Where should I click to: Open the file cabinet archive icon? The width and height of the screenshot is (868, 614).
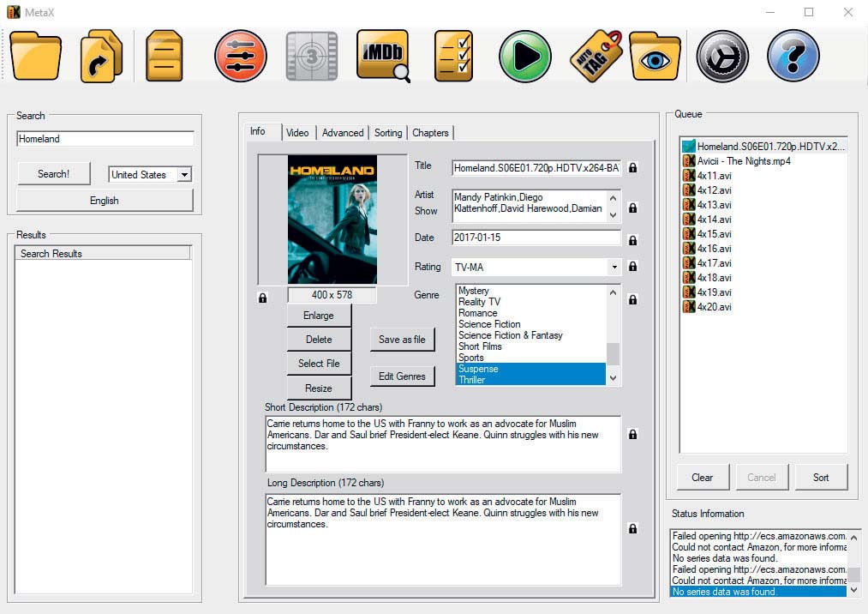point(165,56)
